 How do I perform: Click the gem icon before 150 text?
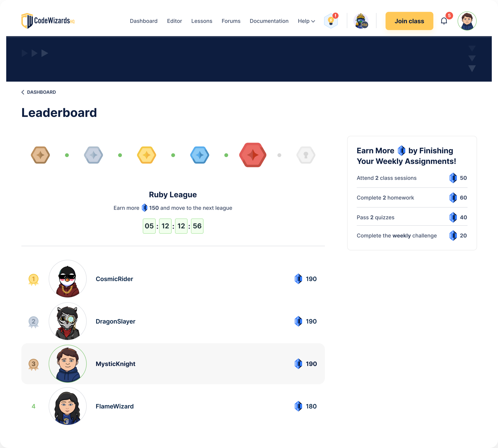click(145, 208)
